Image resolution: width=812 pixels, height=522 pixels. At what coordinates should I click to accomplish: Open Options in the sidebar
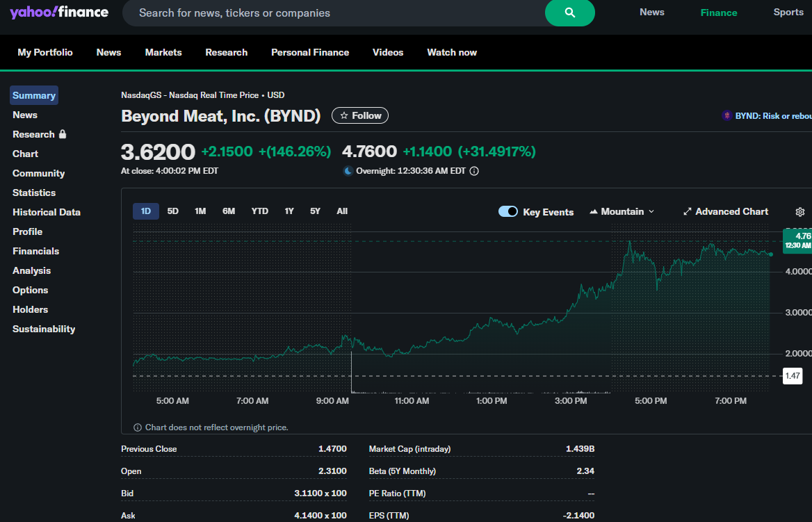click(x=30, y=290)
